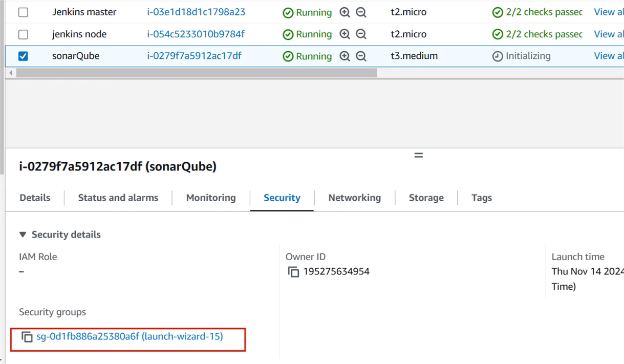Click Running status icon for jenkins node
Screen dimensions: 624x364
[288, 35]
